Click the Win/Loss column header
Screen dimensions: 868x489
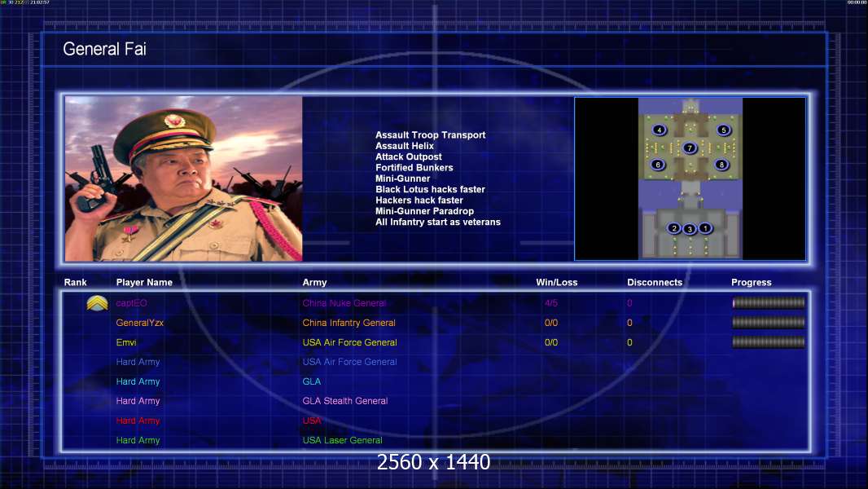point(556,283)
